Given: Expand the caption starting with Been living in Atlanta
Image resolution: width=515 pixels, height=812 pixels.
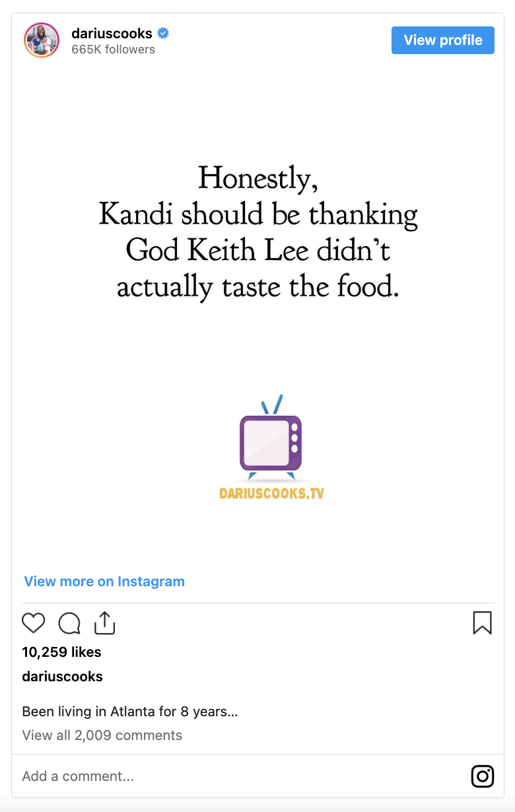Looking at the screenshot, I should pos(129,712).
